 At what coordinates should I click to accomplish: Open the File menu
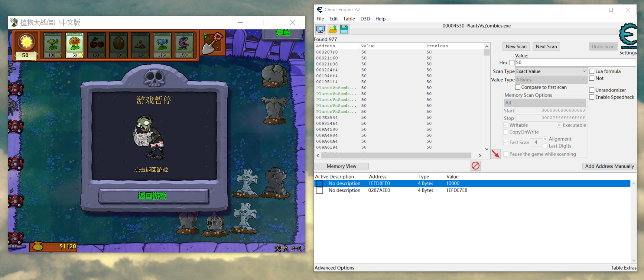(320, 19)
